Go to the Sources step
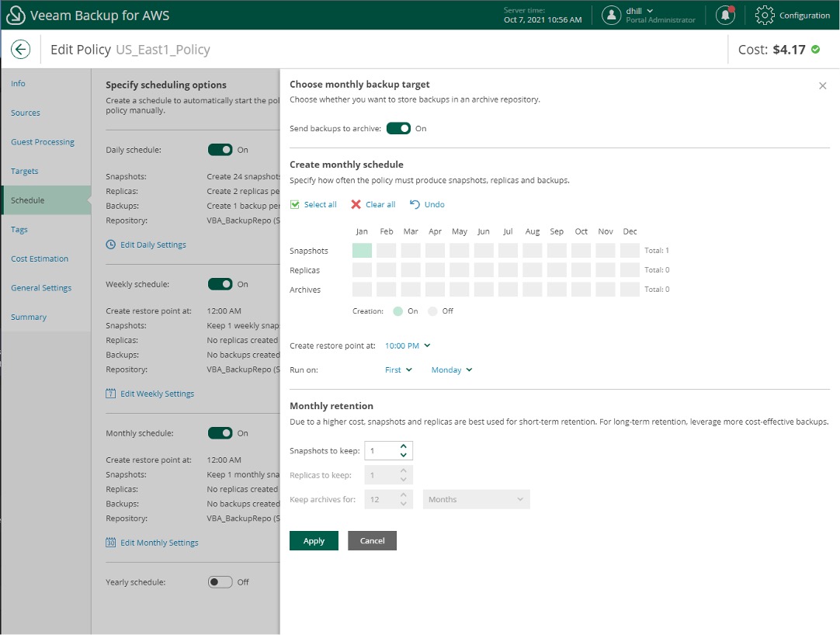This screenshot has width=840, height=635. coord(26,113)
